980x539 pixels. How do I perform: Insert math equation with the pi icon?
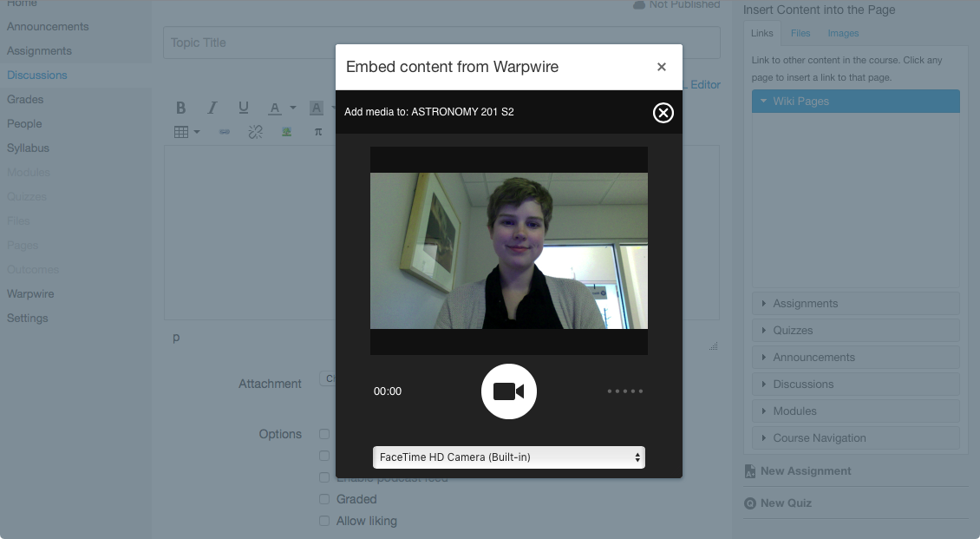coord(318,132)
